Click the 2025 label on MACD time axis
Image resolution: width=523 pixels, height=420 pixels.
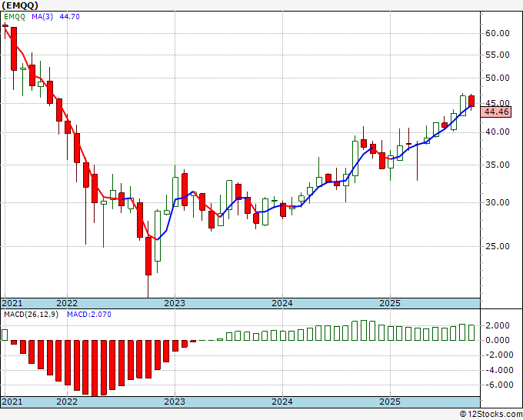(x=390, y=402)
